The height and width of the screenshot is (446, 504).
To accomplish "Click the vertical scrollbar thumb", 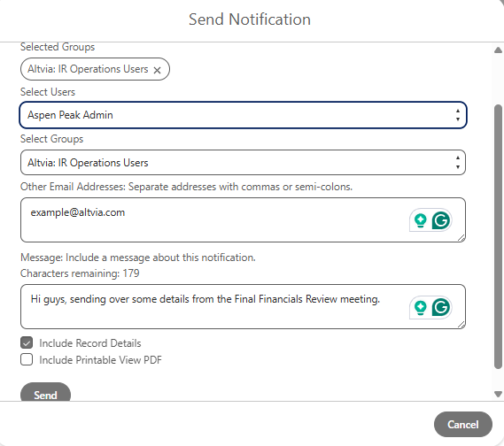I will click(x=498, y=237).
